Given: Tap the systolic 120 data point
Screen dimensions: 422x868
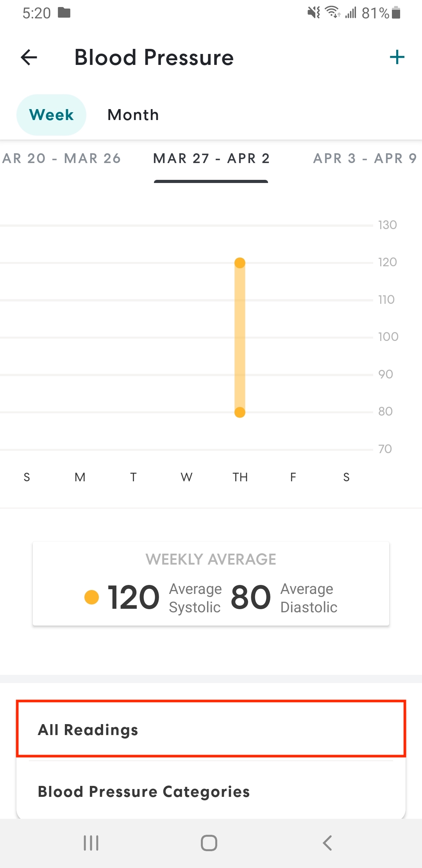Looking at the screenshot, I should 240,263.
